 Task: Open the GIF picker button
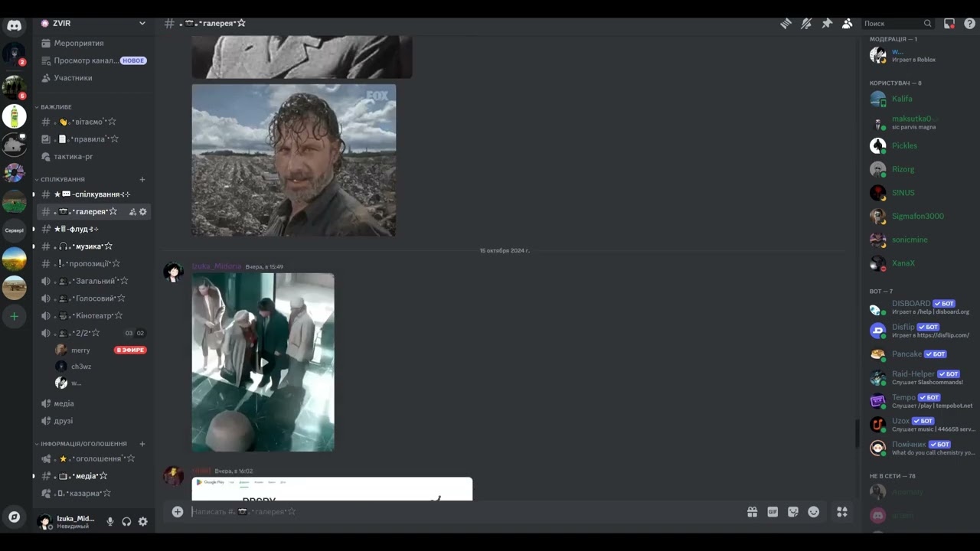(x=773, y=512)
